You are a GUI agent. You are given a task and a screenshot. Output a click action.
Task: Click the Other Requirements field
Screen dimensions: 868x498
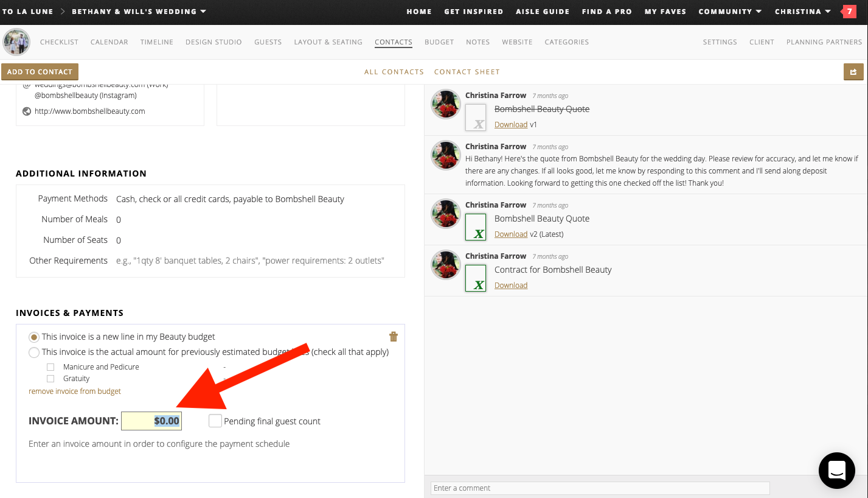point(250,261)
